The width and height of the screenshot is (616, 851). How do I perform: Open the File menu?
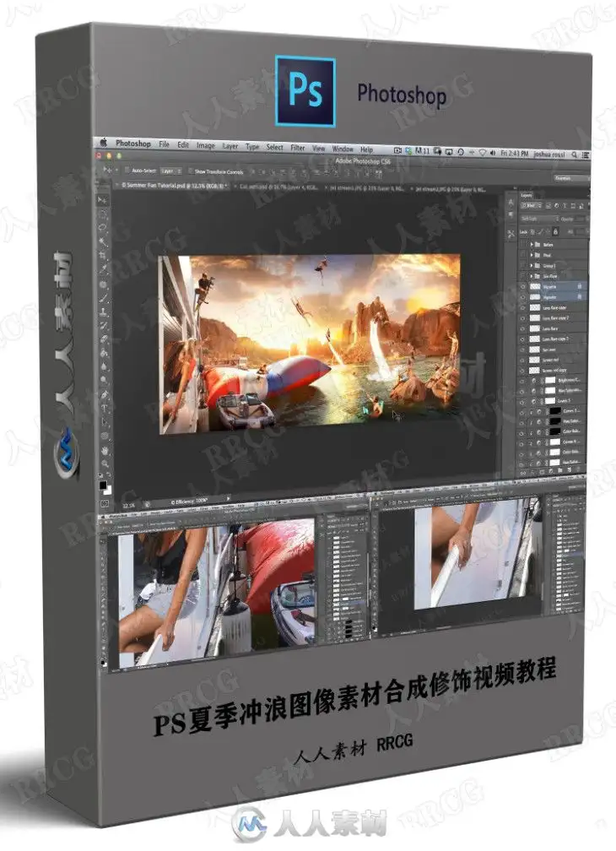pos(164,144)
